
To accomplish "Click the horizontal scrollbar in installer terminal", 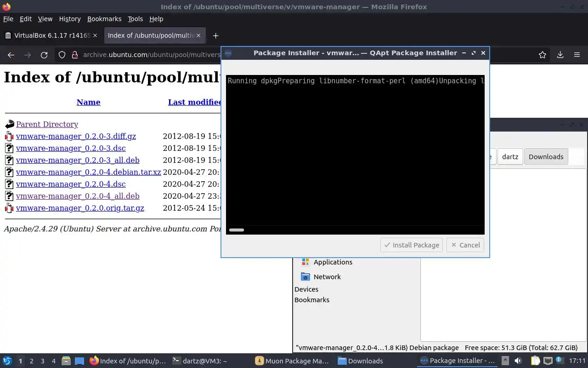I will pyautogui.click(x=237, y=230).
